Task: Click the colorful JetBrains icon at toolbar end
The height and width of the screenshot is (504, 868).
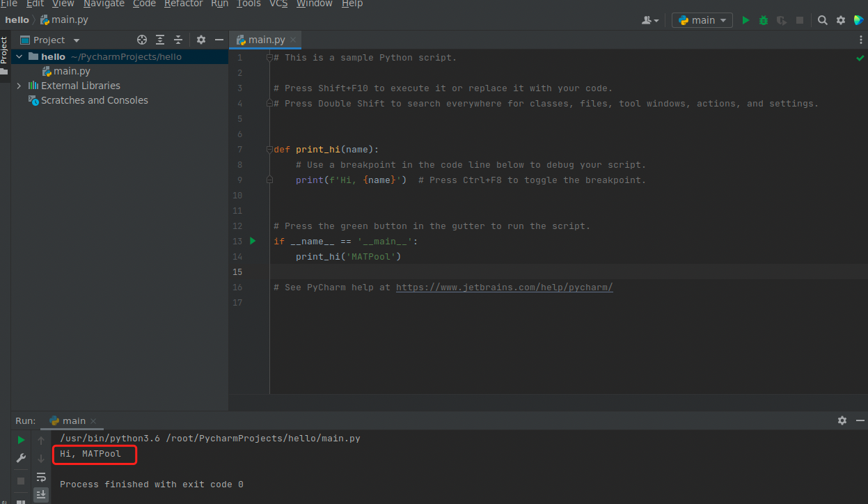Action: [859, 20]
